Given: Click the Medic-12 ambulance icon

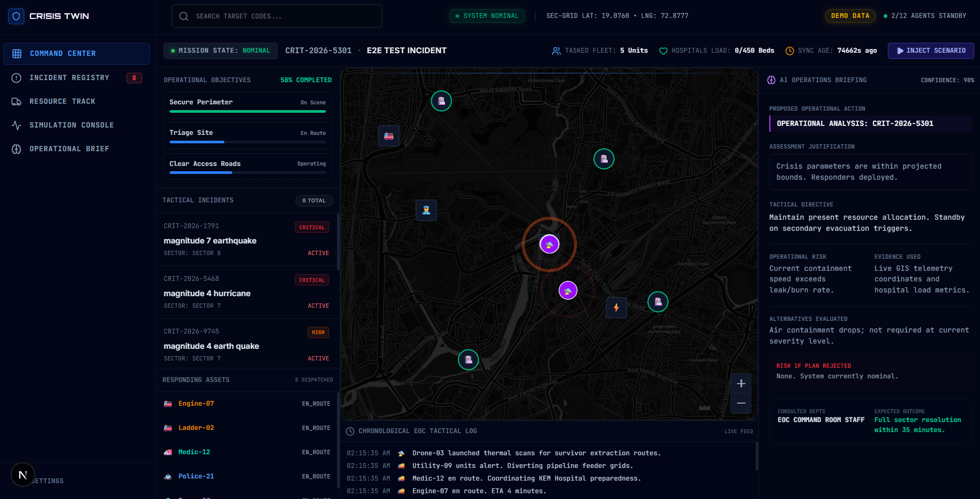Looking at the screenshot, I should 168,453.
